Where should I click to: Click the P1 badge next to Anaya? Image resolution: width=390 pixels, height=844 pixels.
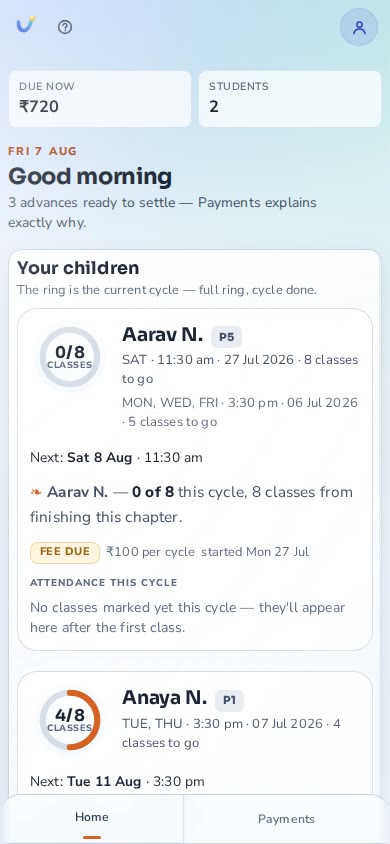230,700
